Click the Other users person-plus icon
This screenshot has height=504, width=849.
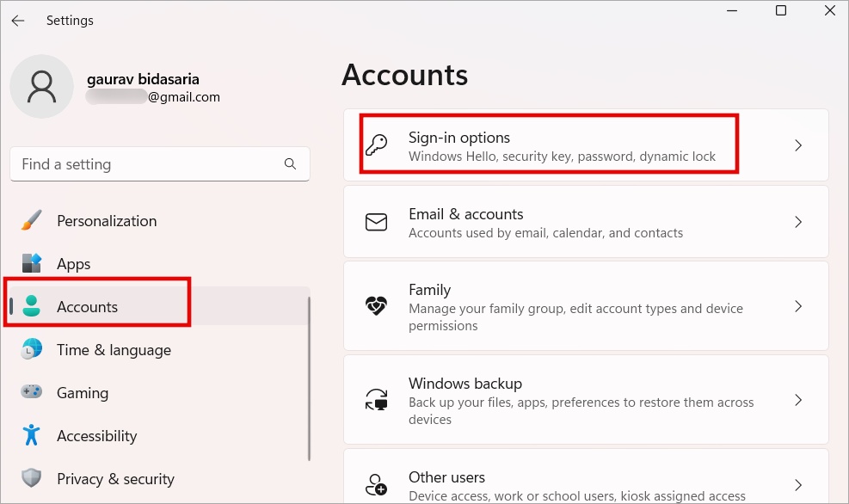click(x=376, y=484)
